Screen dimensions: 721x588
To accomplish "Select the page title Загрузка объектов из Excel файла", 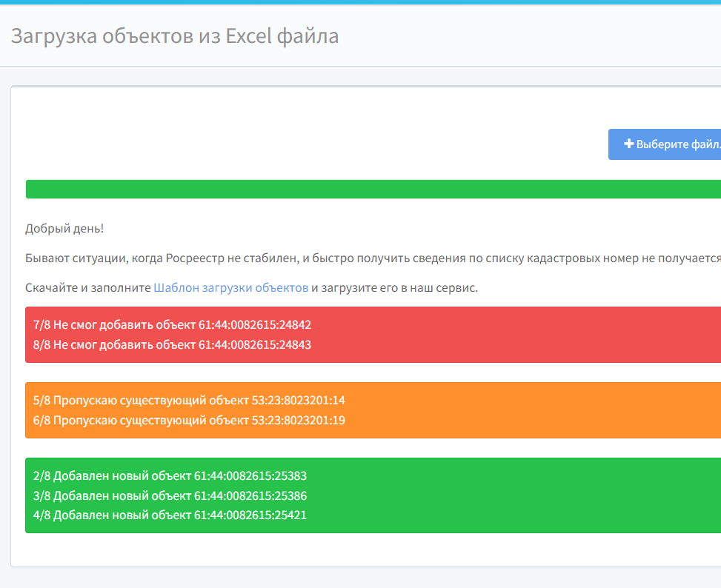I will point(175,36).
